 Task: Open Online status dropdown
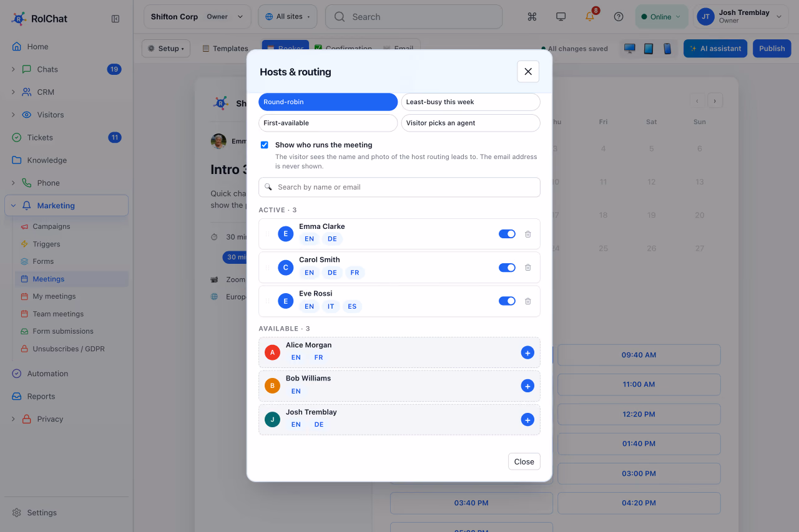(661, 17)
